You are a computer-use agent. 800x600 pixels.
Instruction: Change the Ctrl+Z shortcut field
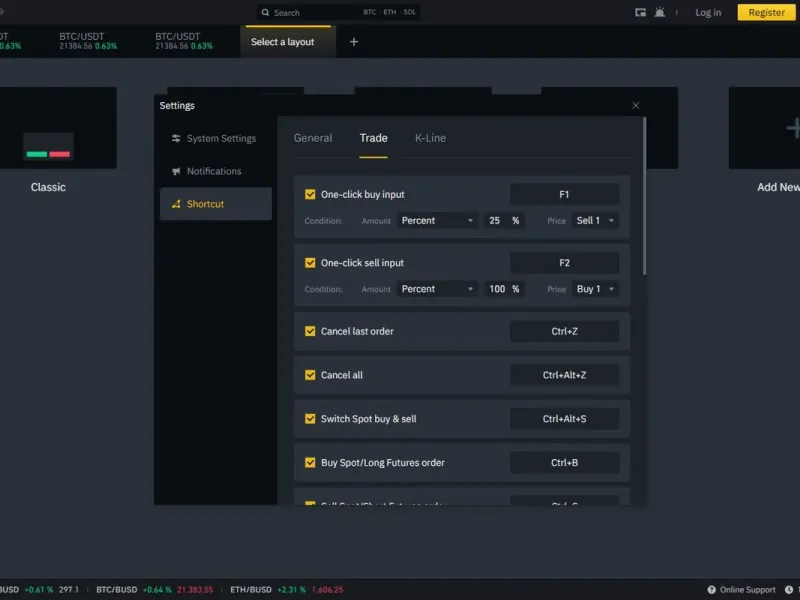click(564, 331)
